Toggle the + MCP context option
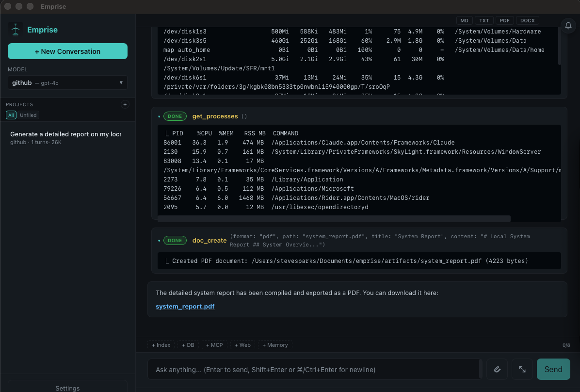 pyautogui.click(x=214, y=345)
